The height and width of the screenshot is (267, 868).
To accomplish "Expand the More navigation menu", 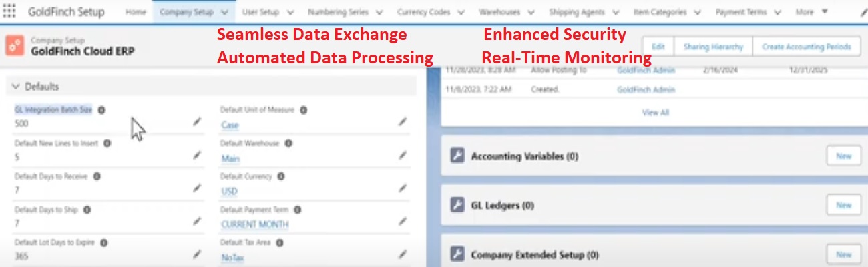I will [x=811, y=12].
